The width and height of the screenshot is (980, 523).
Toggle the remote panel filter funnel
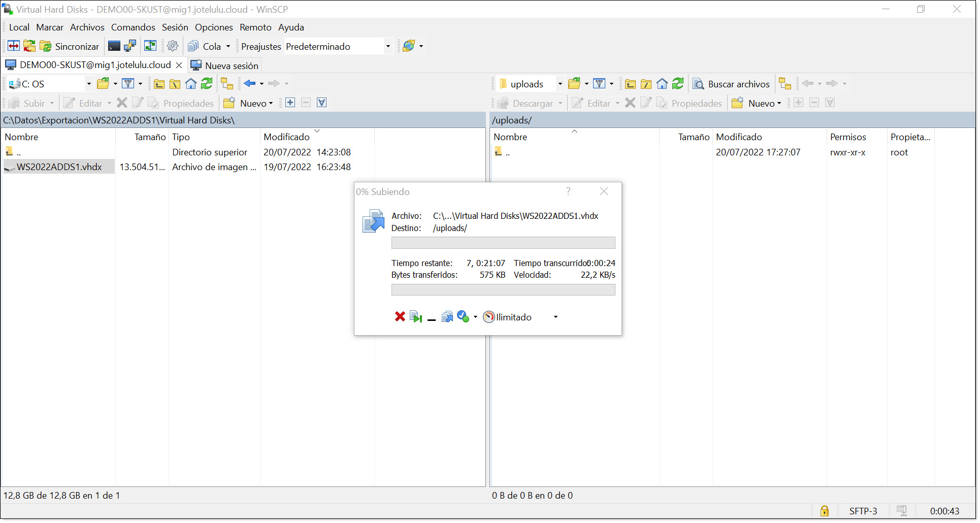(x=600, y=83)
